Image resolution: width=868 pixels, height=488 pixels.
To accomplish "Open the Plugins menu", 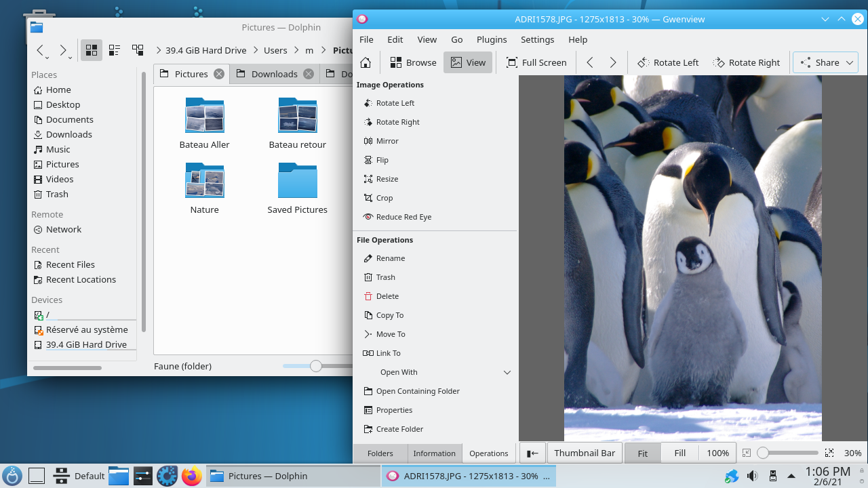I will click(x=492, y=39).
